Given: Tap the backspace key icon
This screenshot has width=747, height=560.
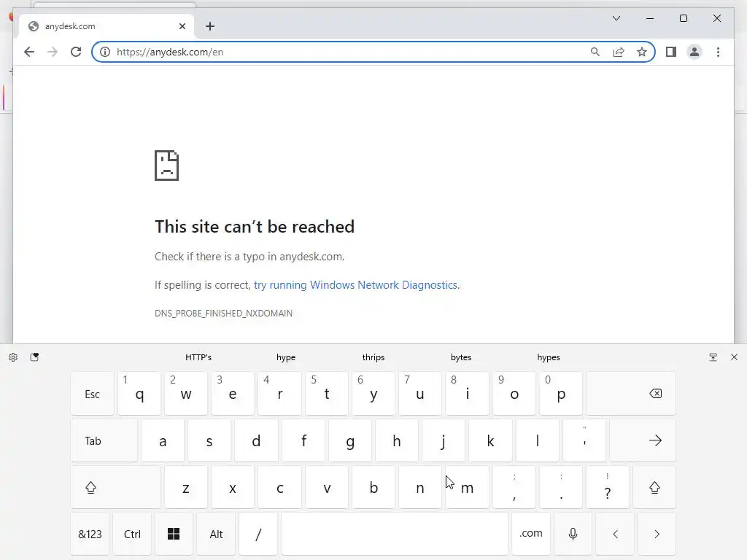Looking at the screenshot, I should [631, 394].
